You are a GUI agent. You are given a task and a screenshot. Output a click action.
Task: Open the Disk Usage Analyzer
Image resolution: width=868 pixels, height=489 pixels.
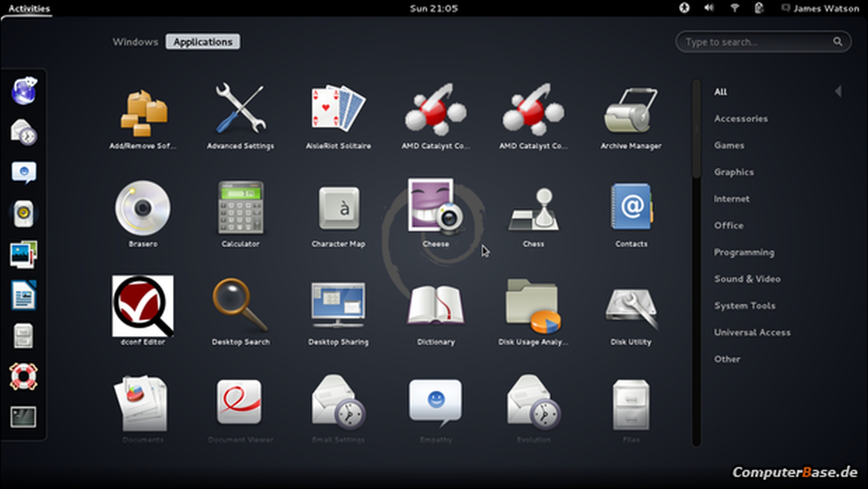coord(533,307)
